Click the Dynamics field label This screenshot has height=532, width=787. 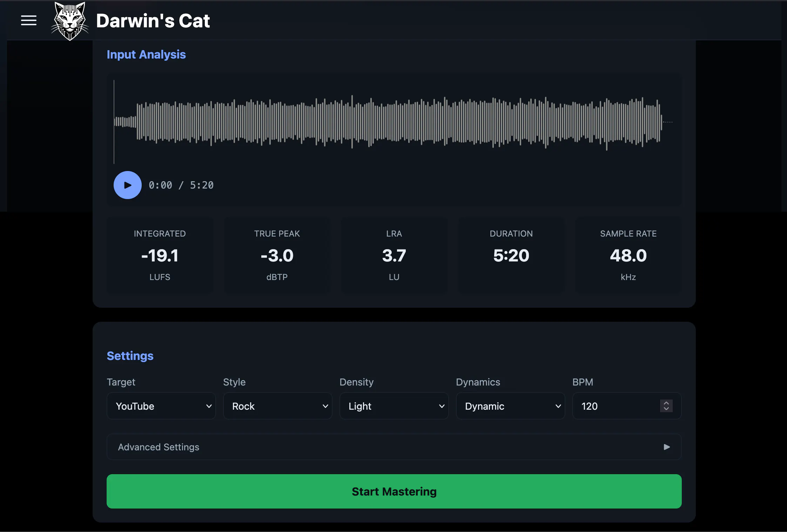(478, 382)
